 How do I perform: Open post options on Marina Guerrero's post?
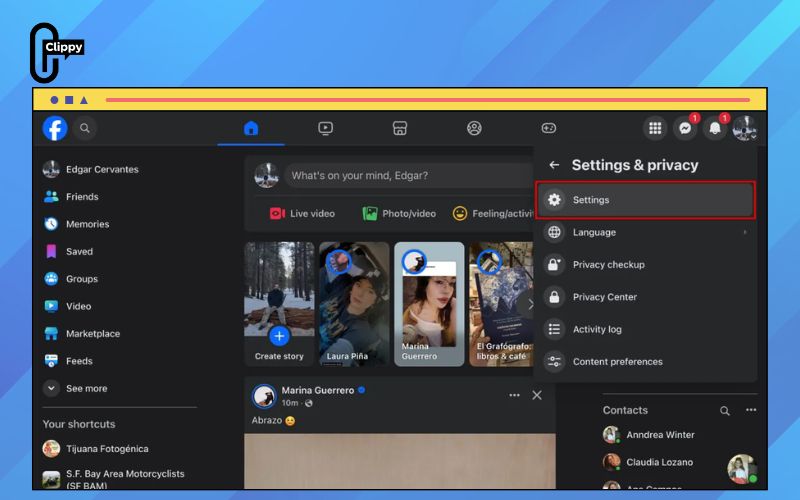coord(514,395)
